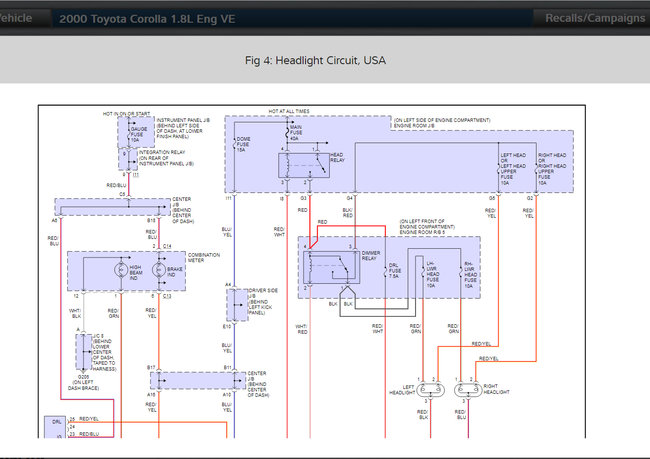The width and height of the screenshot is (650, 459).
Task: Click the GAUGE FUSE 10A label
Action: [138, 134]
